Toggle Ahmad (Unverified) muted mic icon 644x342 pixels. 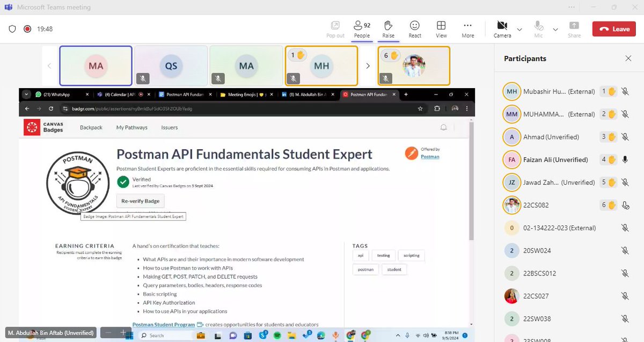click(x=625, y=137)
